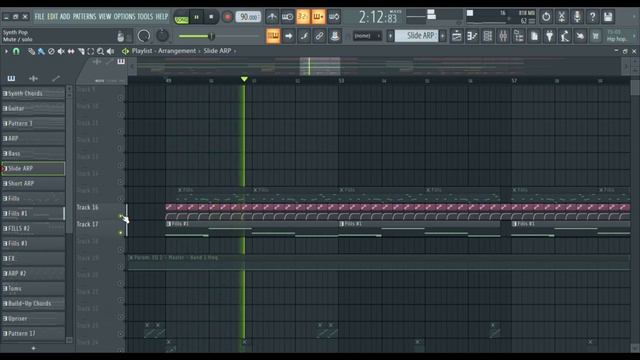Select the playlist paint brush tool
640x360 pixels.
pyautogui.click(x=41, y=51)
